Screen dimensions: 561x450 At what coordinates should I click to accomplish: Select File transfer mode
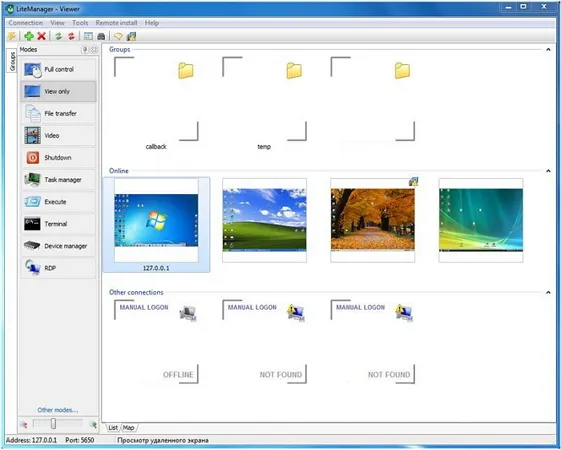click(x=58, y=113)
